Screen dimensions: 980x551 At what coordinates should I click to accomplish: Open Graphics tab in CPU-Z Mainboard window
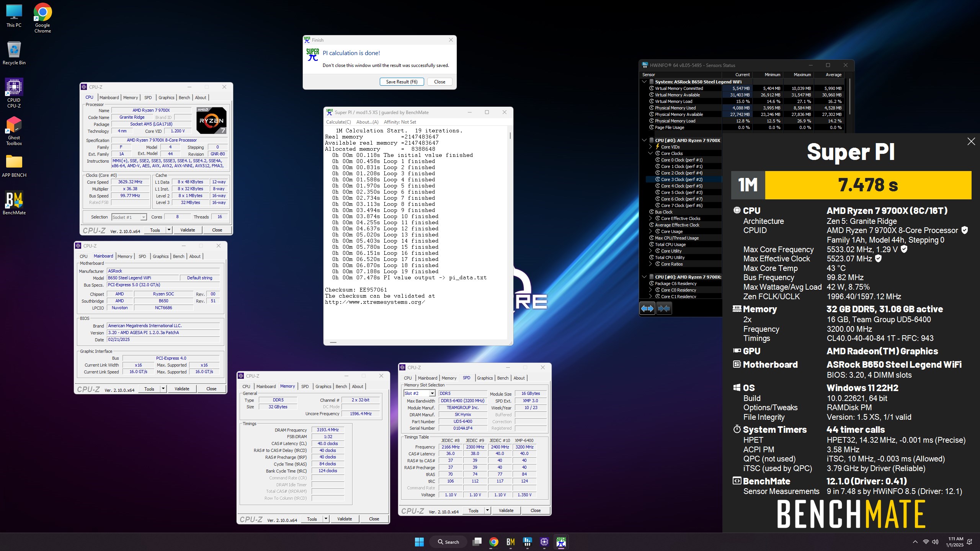click(160, 256)
